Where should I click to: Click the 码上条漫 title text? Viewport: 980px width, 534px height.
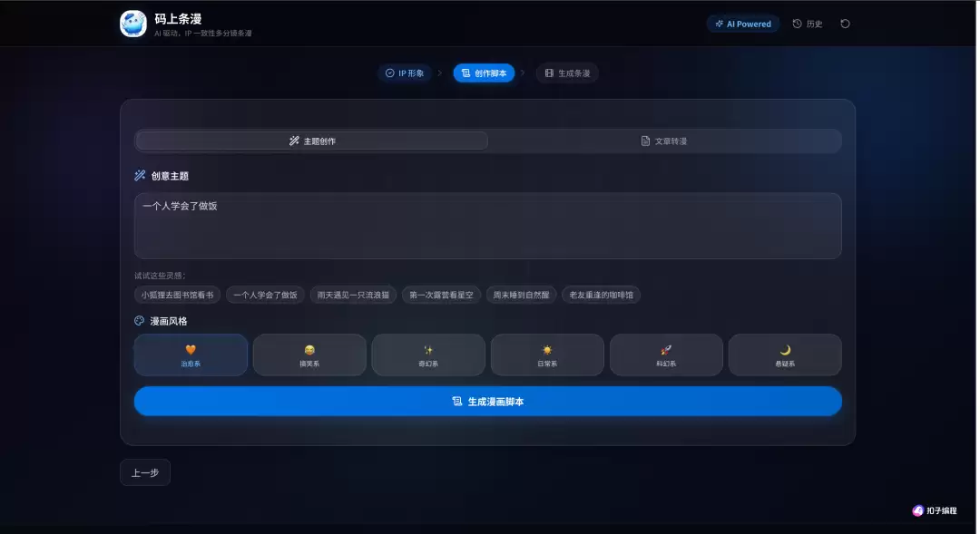point(178,19)
